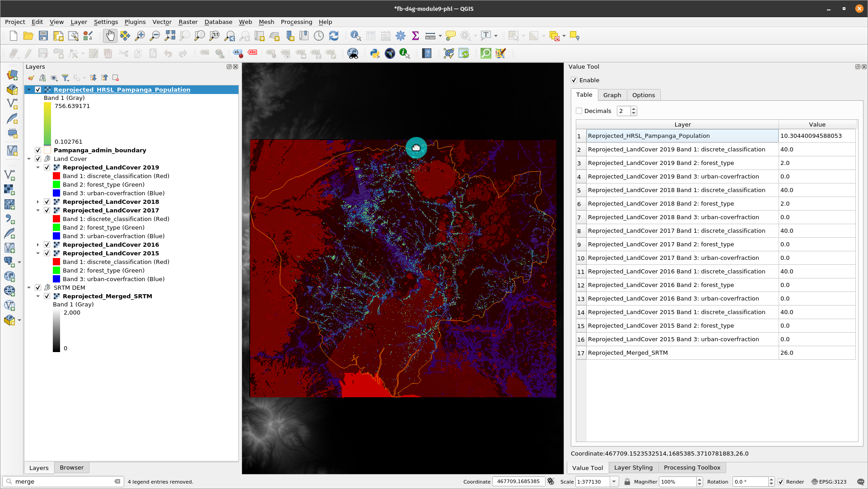Open the Layer Styling paintbrush in Layers panel
Image resolution: width=868 pixels, height=489 pixels.
[x=31, y=78]
